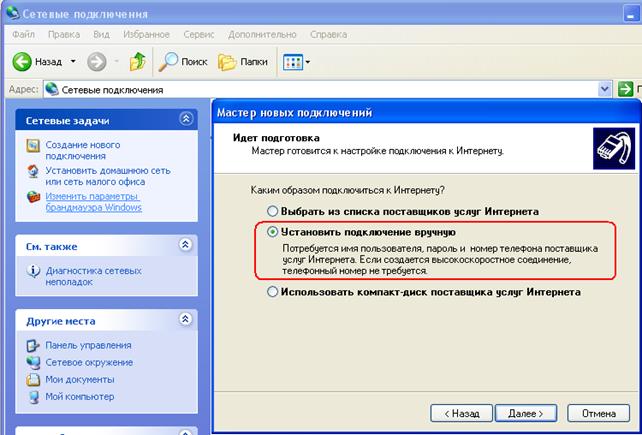Select Использовать компакт-диск поставщика radio
The image size is (642, 435).
tap(272, 292)
